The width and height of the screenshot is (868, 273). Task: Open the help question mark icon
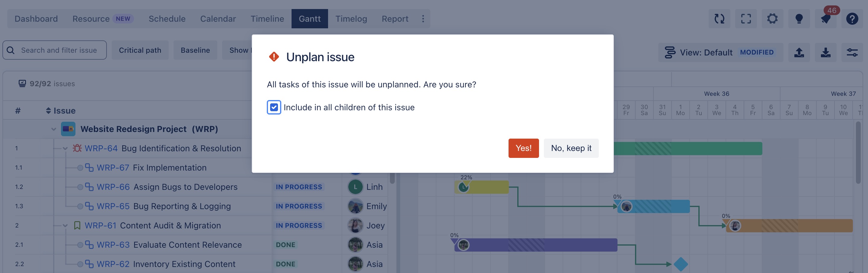pyautogui.click(x=852, y=19)
